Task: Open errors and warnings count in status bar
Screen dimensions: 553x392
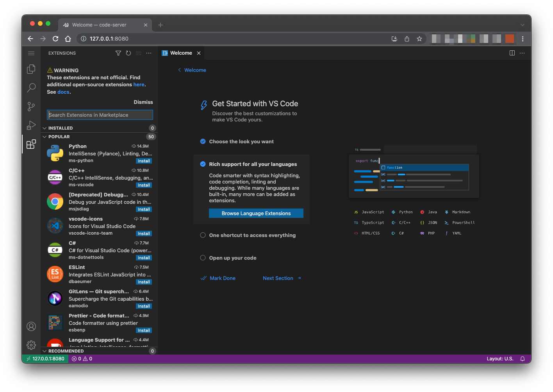Action: (82, 359)
